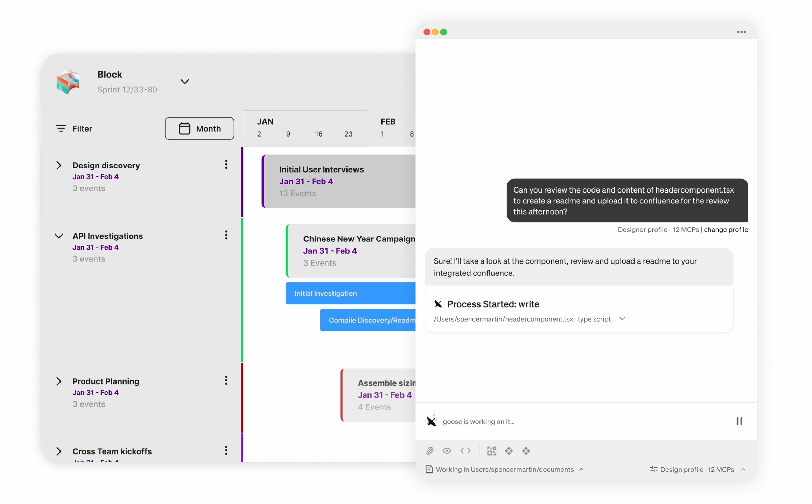
Task: Pause goose with the pause button
Action: [739, 421]
